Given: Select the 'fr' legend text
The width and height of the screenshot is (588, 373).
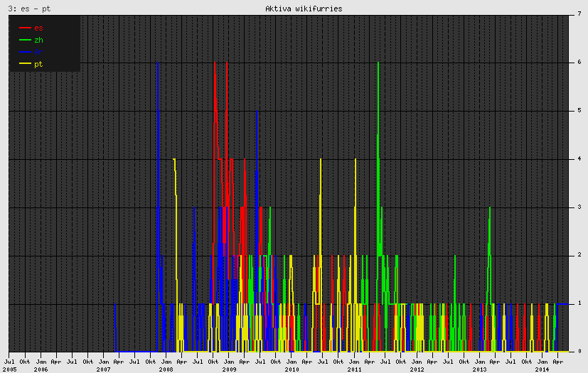Looking at the screenshot, I should [x=38, y=52].
